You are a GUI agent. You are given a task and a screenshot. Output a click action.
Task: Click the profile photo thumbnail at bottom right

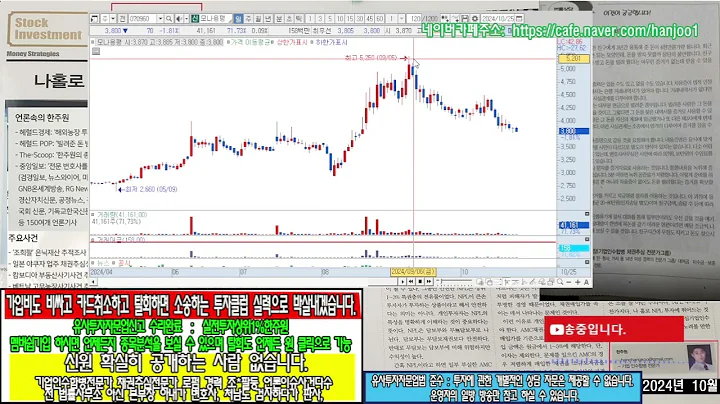(699, 358)
